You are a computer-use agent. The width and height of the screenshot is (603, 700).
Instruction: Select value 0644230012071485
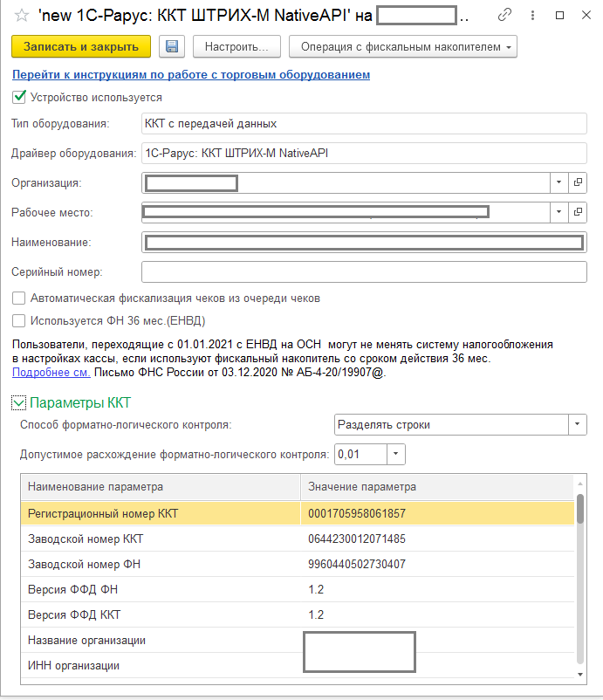pyautogui.click(x=357, y=539)
